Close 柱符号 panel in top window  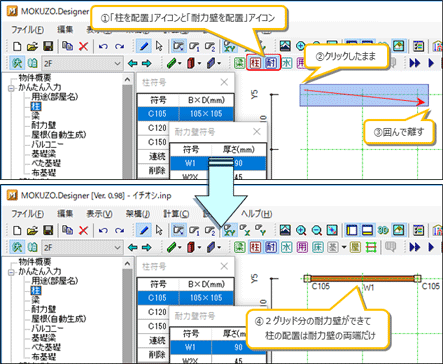coord(224,82)
